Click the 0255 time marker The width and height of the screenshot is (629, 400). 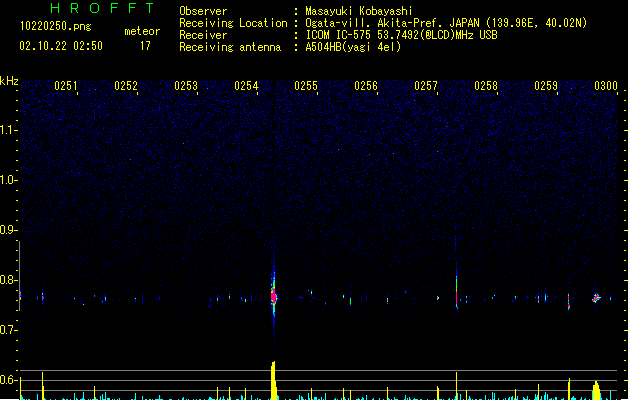click(306, 86)
